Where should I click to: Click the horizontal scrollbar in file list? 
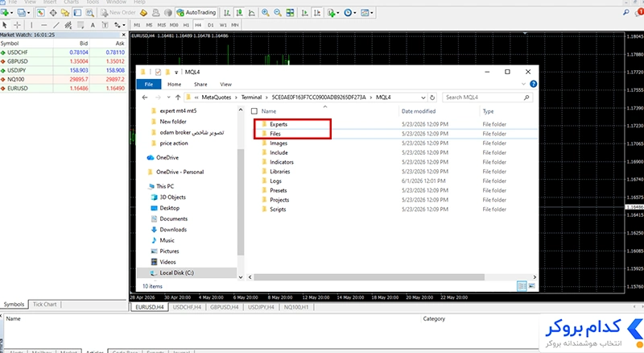click(369, 277)
